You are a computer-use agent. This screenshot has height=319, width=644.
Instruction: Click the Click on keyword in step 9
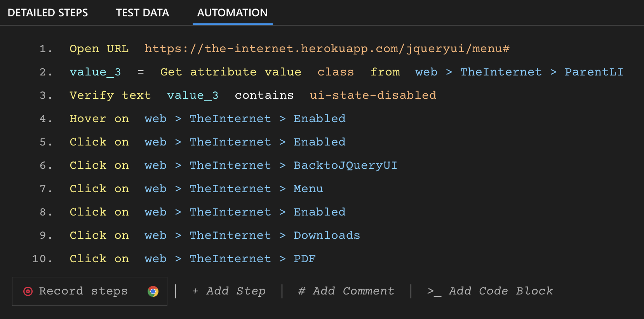(99, 235)
